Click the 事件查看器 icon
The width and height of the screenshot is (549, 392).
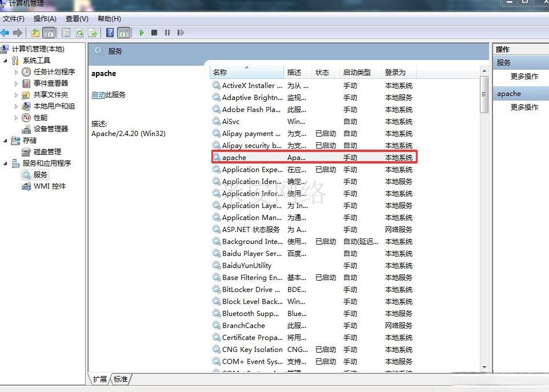point(26,83)
